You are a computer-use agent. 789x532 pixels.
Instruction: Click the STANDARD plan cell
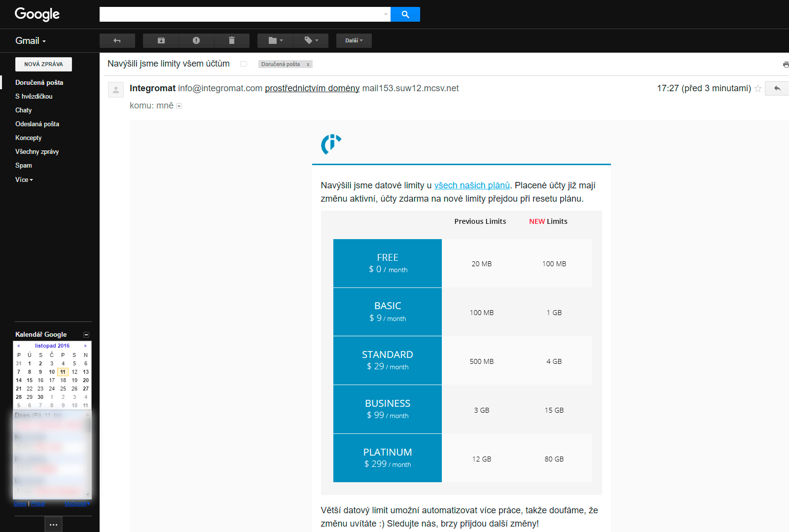click(x=388, y=360)
